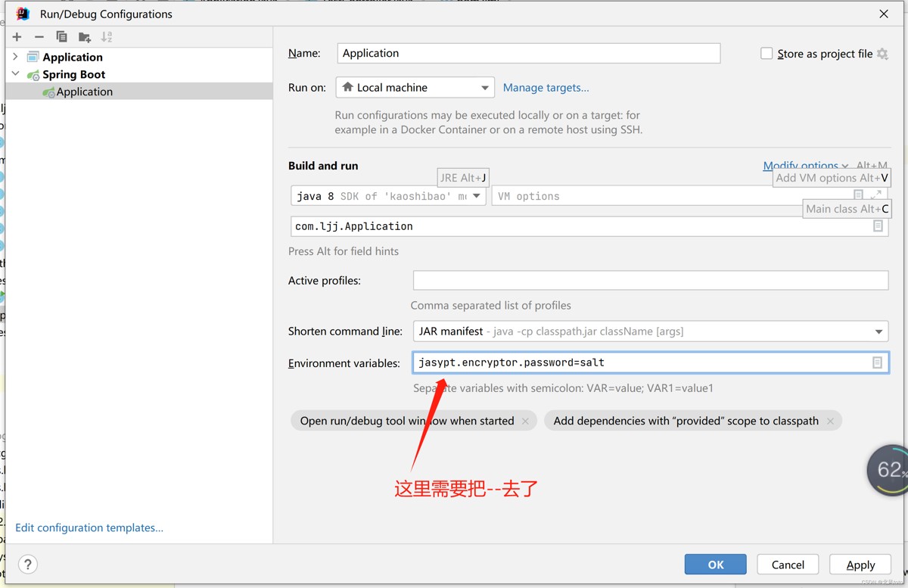Open the java 8 SDK dropdown
The width and height of the screenshot is (908, 588).
388,196
